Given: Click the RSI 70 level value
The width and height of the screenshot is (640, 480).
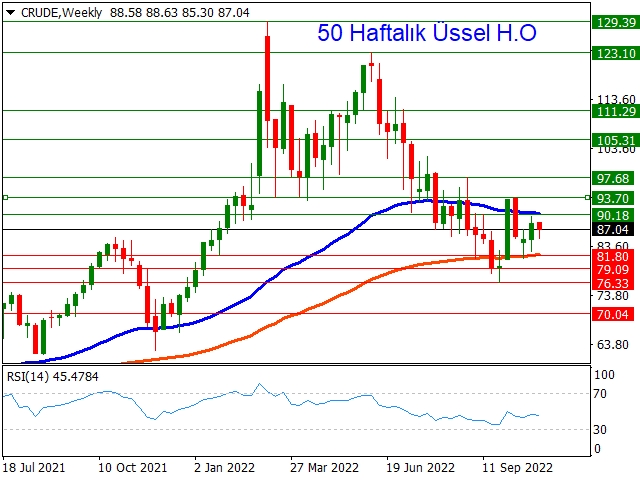Looking at the screenshot, I should [600, 393].
